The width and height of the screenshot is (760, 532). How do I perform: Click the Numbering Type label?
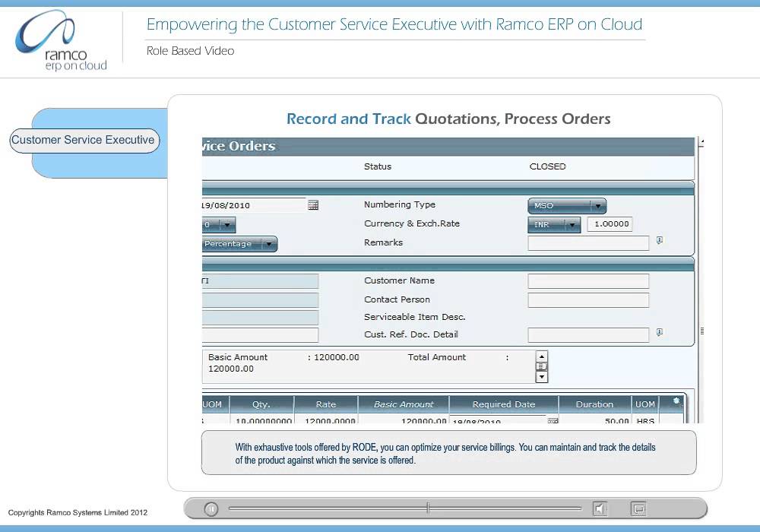400,204
